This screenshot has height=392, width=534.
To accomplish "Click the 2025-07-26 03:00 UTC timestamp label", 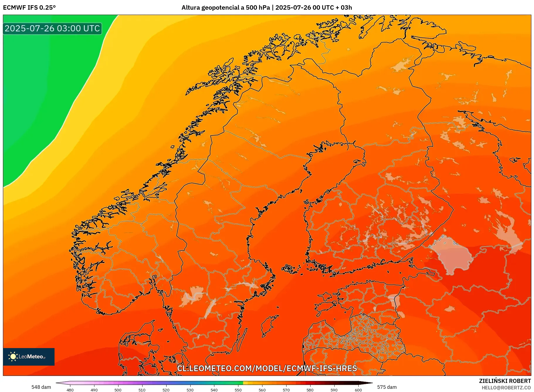I will 52,28.
